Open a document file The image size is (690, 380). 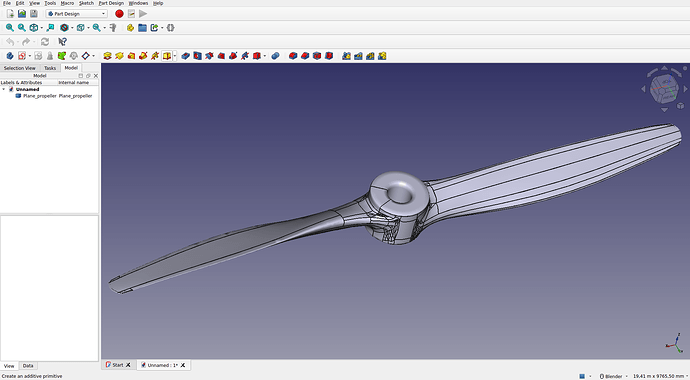tap(22, 14)
